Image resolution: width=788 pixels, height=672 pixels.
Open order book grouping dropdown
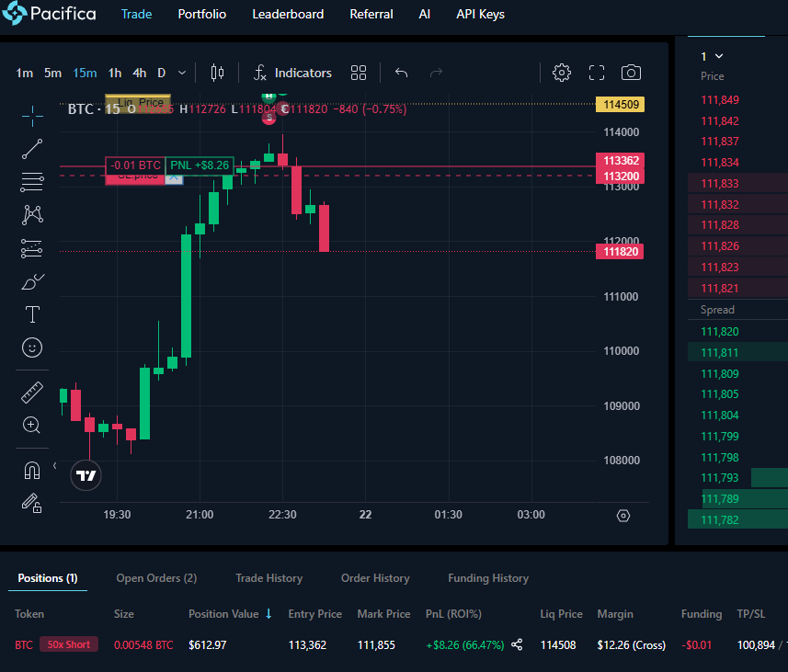(712, 56)
